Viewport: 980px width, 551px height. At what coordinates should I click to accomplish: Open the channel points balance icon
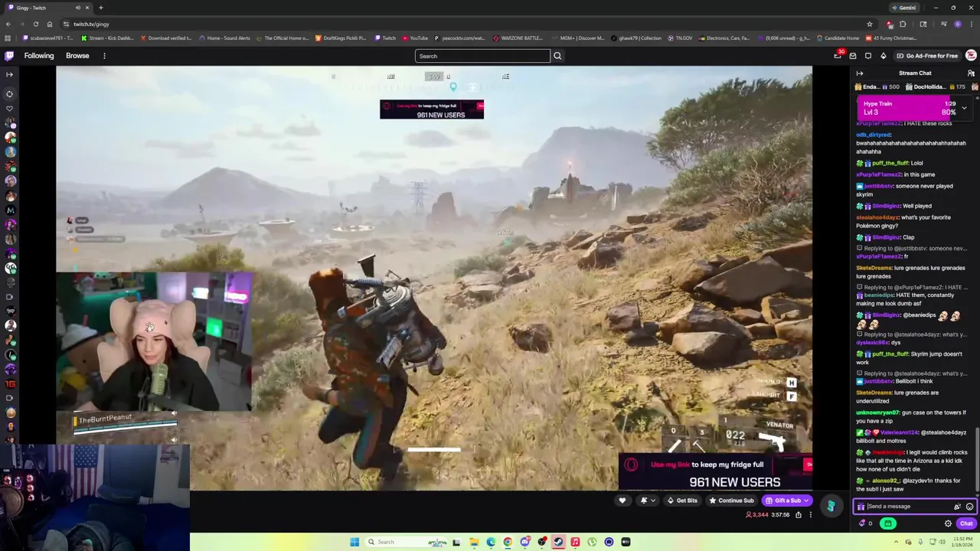click(865, 523)
